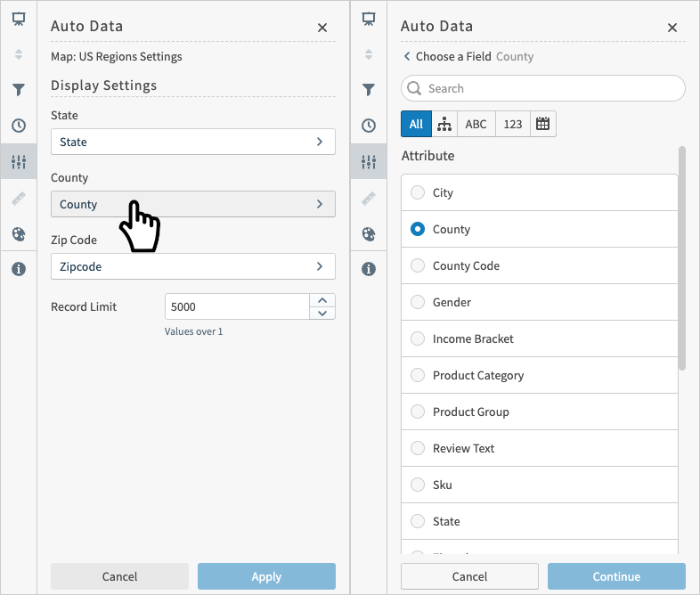Filter fields by date calendar icon
The image size is (700, 595).
coord(543,124)
